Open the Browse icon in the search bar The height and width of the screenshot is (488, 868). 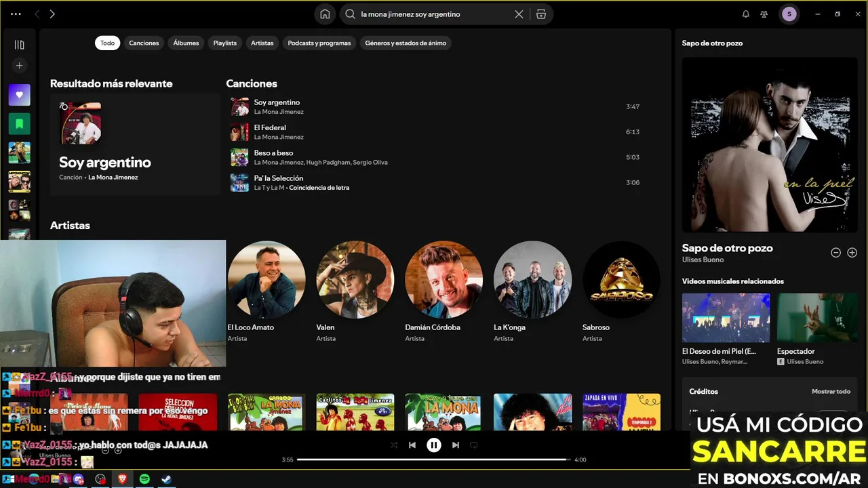coord(541,14)
